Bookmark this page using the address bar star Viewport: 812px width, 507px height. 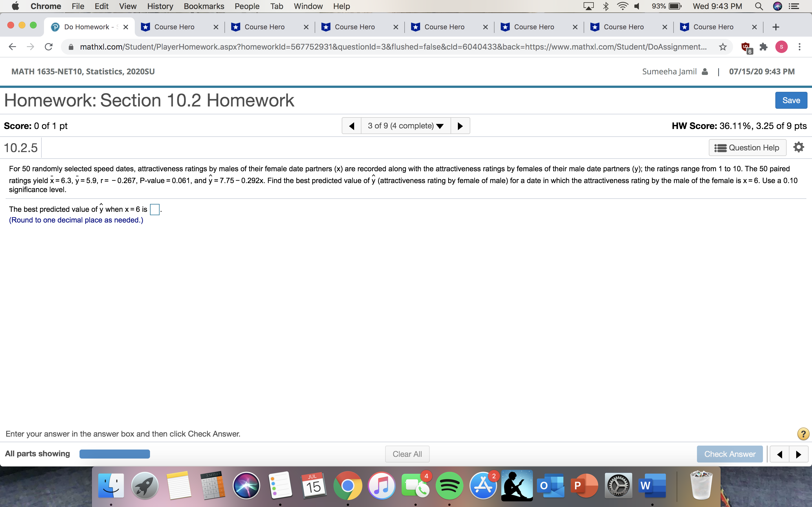(x=722, y=46)
